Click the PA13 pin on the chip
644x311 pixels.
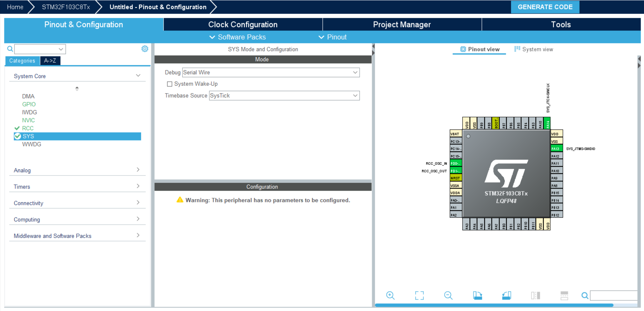(x=556, y=149)
